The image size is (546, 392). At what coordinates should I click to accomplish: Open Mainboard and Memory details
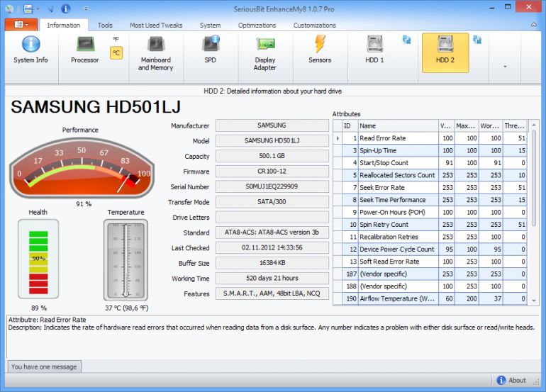coord(156,54)
